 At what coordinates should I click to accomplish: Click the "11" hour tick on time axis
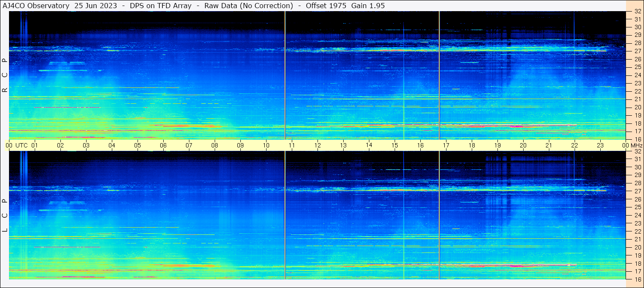click(292, 145)
